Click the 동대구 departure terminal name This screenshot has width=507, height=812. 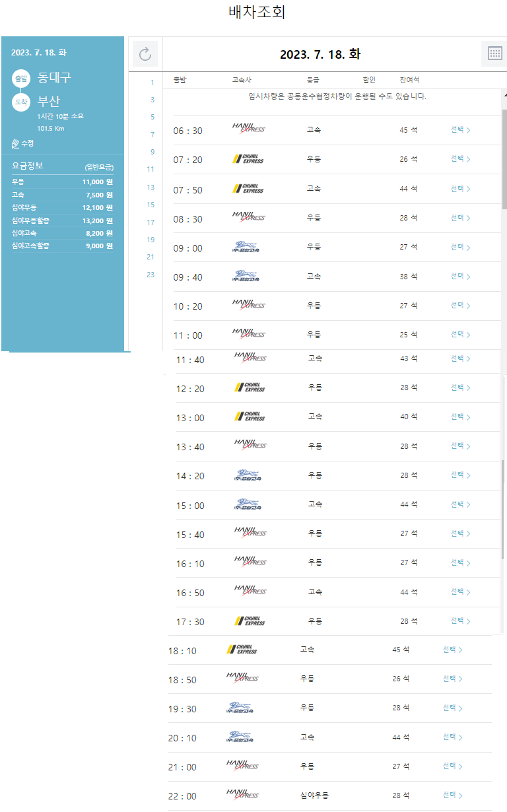[54, 78]
